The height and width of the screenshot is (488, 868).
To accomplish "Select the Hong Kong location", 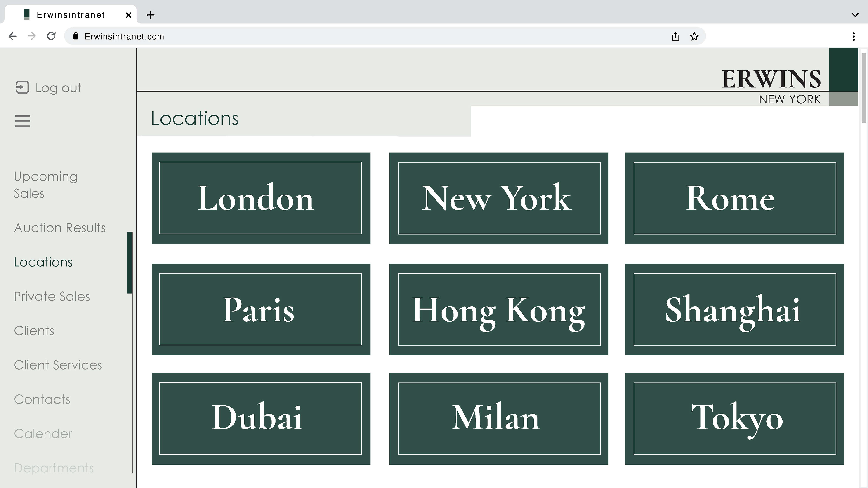I will click(498, 309).
